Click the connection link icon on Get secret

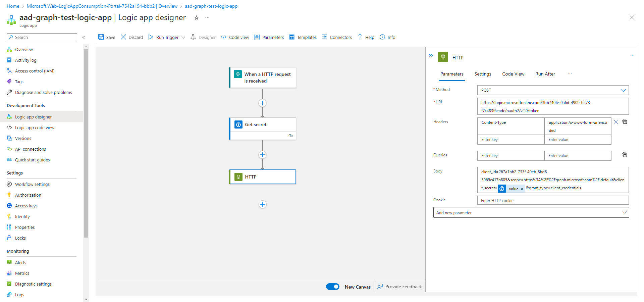click(290, 136)
